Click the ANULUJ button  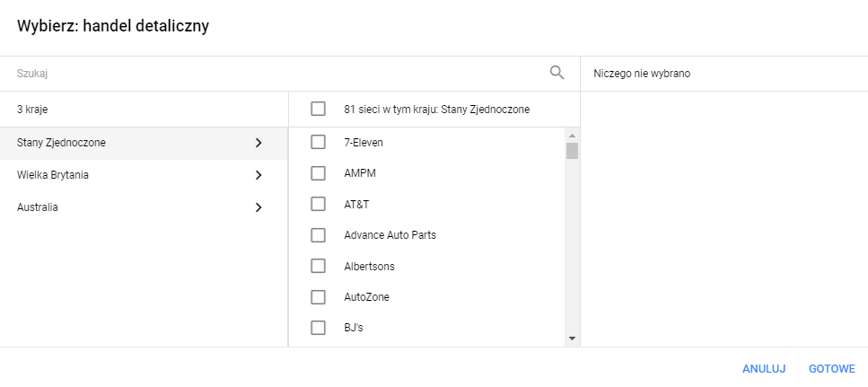tap(764, 369)
